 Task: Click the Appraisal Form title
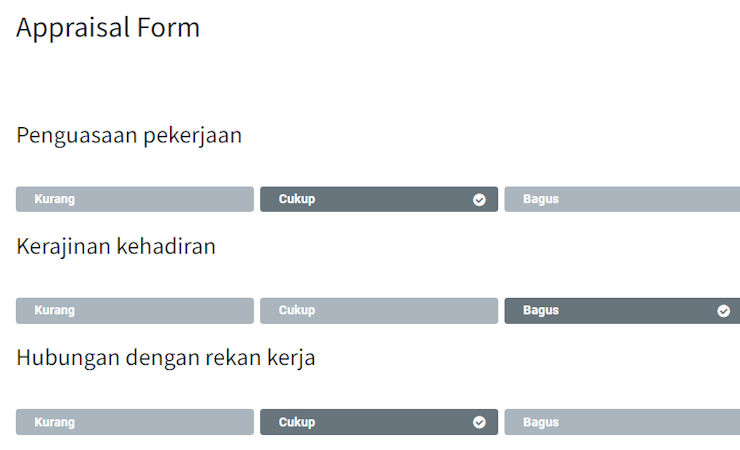pos(108,28)
